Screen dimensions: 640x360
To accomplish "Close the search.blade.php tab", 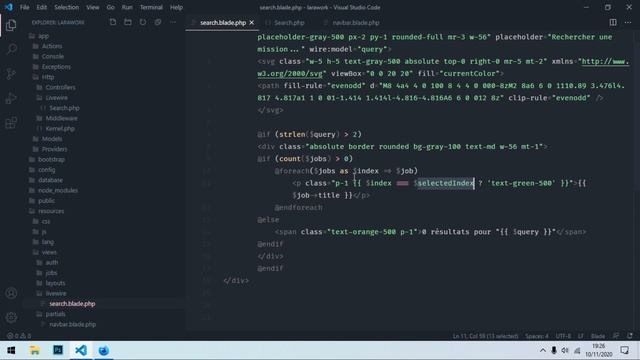I will click(x=251, y=22).
